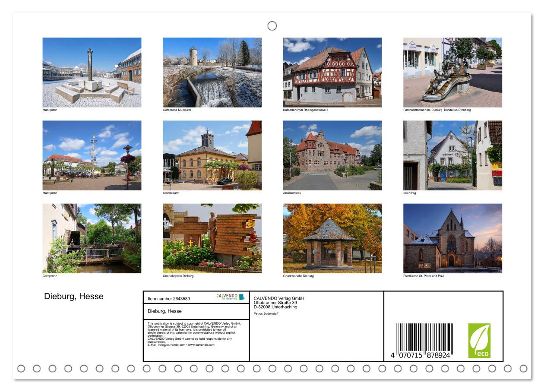This screenshot has height=392, width=544.
Task: Open the snowy Marktplatz fountain photo
Action: (x=92, y=73)
